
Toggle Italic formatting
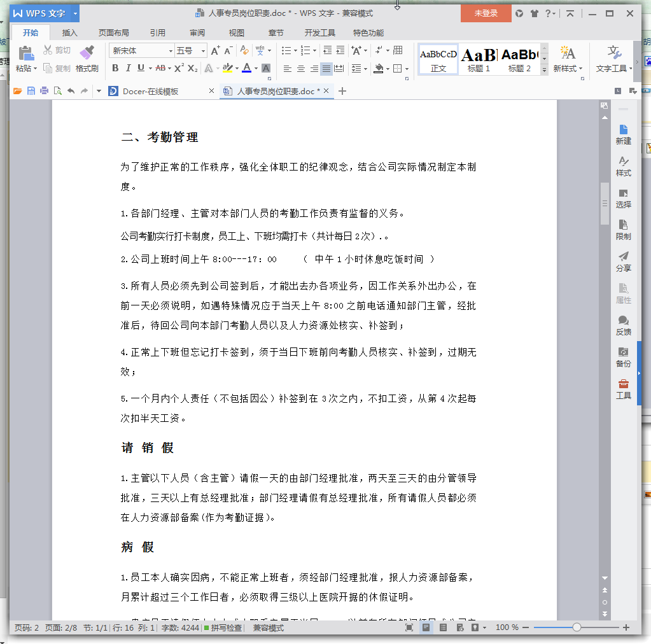pos(128,68)
